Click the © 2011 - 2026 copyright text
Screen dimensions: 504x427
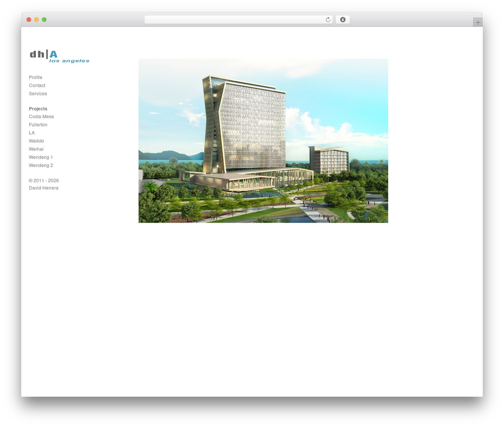[44, 181]
